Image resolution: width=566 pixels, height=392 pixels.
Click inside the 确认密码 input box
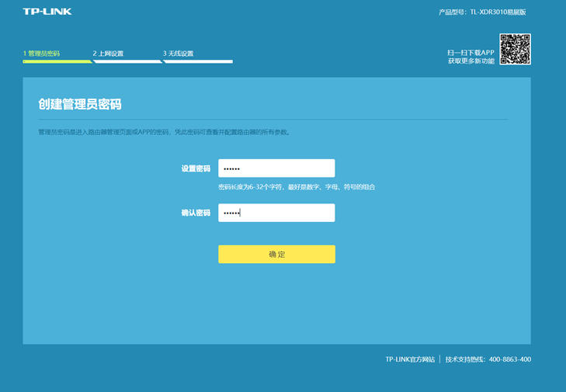[x=276, y=213]
